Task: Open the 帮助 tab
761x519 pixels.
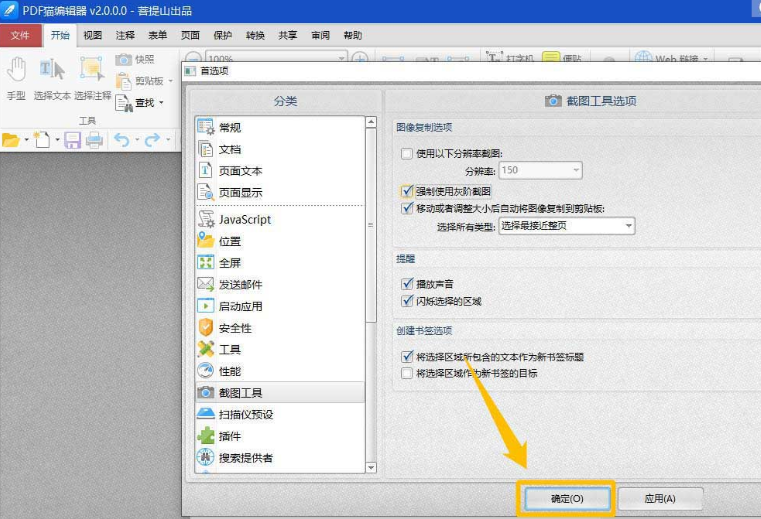Action: pyautogui.click(x=352, y=35)
